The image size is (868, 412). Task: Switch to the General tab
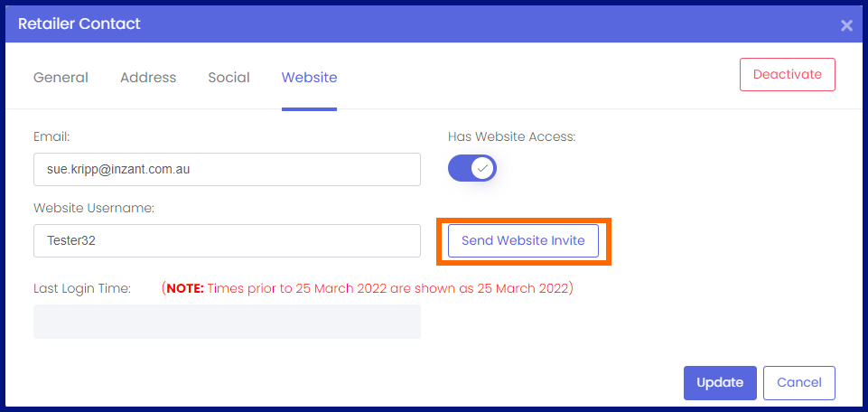click(61, 78)
